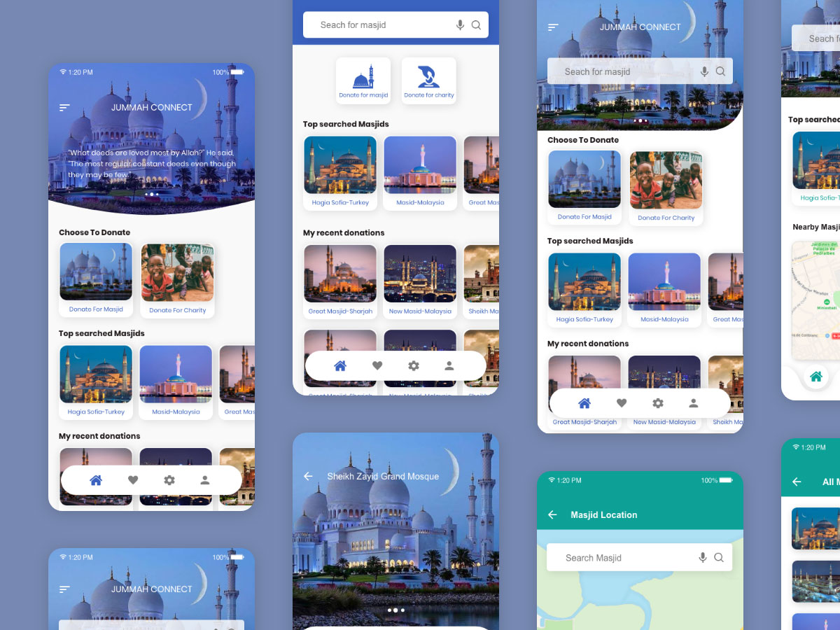Go back from the teal 'All M' screen
The height and width of the screenshot is (630, 840).
click(797, 482)
